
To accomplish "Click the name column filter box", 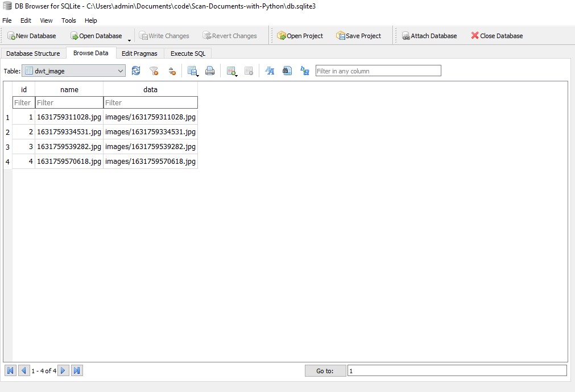I will (x=69, y=103).
